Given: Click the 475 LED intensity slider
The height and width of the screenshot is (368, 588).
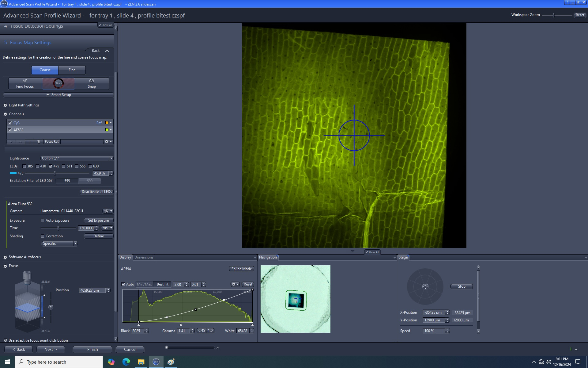Looking at the screenshot, I should pyautogui.click(x=55, y=173).
